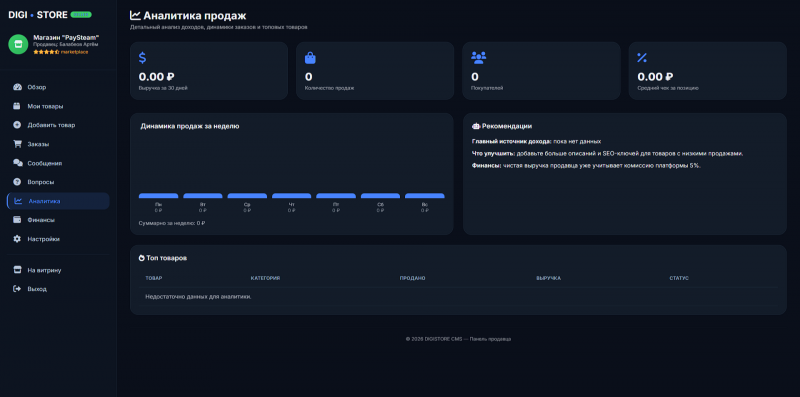800x397 pixels.
Task: Click the Обзор dashboard gauge icon
Action: [x=17, y=87]
